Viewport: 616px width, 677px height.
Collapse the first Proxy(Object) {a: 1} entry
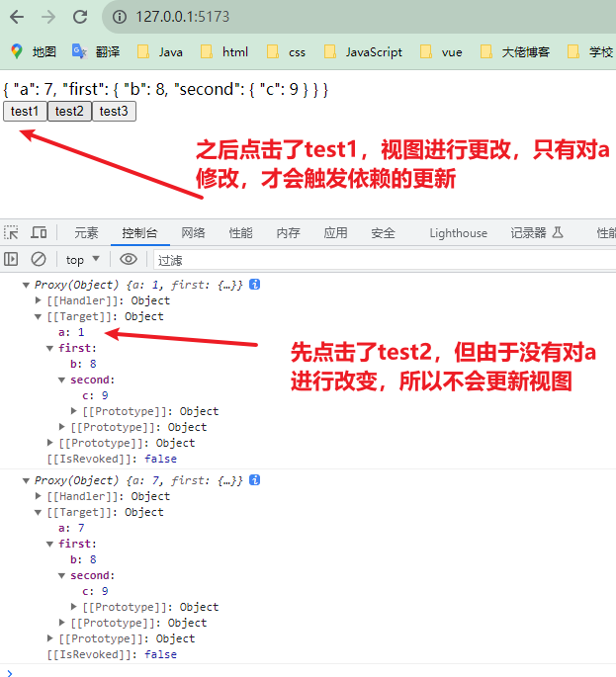pyautogui.click(x=26, y=285)
